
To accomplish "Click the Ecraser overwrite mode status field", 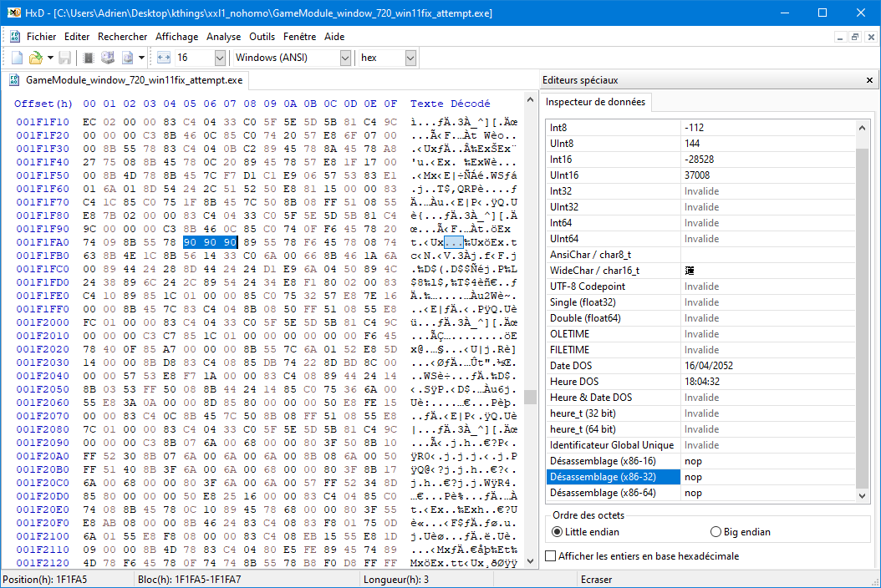I will coord(596,580).
